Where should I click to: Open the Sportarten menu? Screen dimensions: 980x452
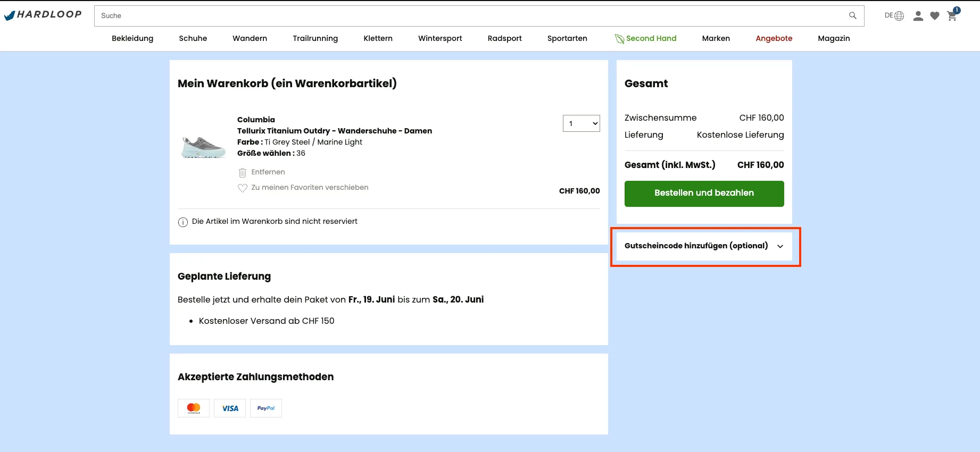coord(567,38)
